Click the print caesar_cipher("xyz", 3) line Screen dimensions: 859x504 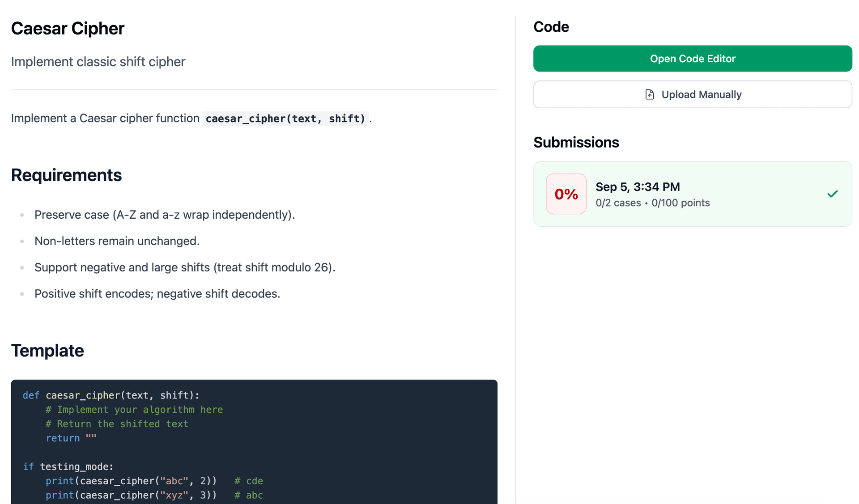point(131,495)
